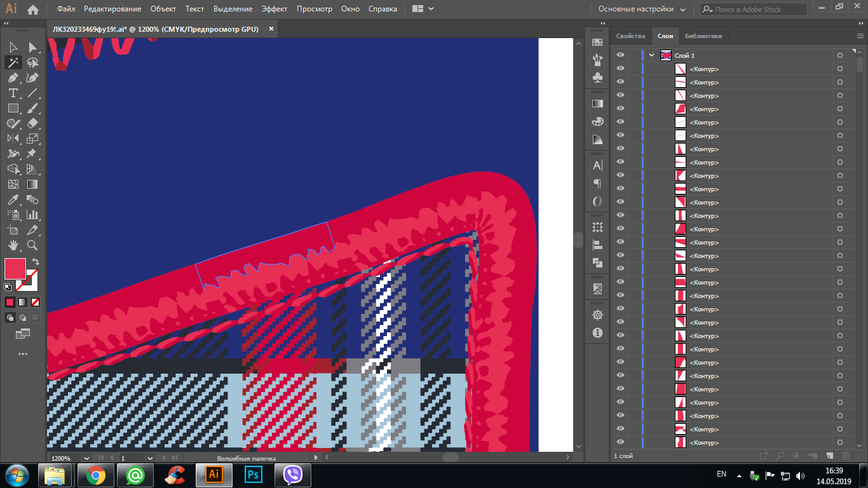
Task: Toggle visibility of the first Контур item
Action: [x=620, y=69]
